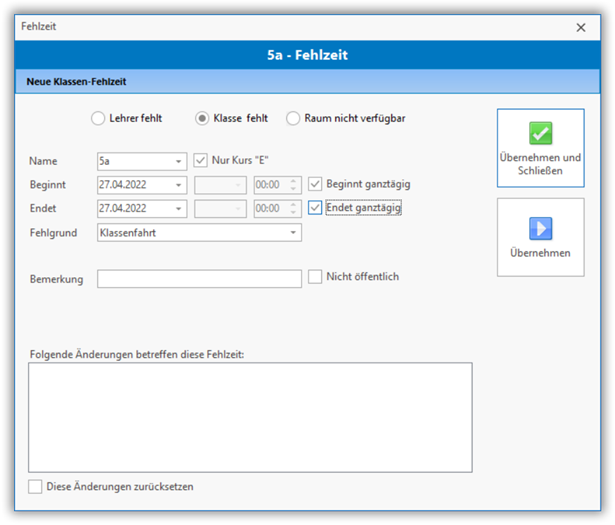Enable the "Nicht öffentlich" checkbox
This screenshot has height=525, width=615.
click(316, 276)
